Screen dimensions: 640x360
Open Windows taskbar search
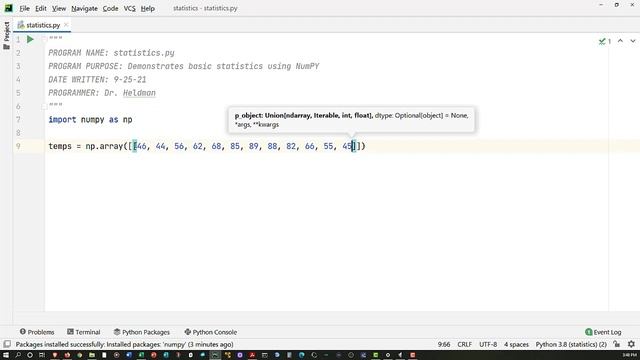coord(18,355)
